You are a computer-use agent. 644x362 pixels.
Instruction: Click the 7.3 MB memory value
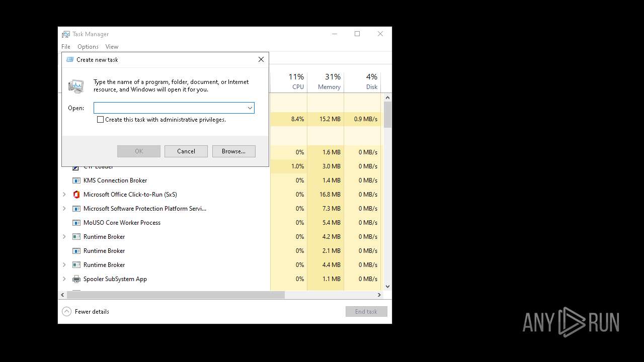(332, 209)
